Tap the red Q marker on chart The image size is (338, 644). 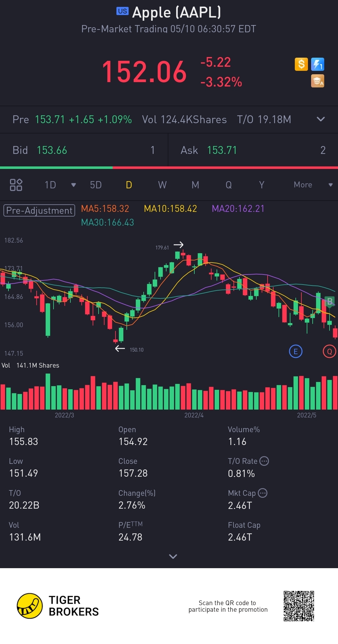[329, 351]
